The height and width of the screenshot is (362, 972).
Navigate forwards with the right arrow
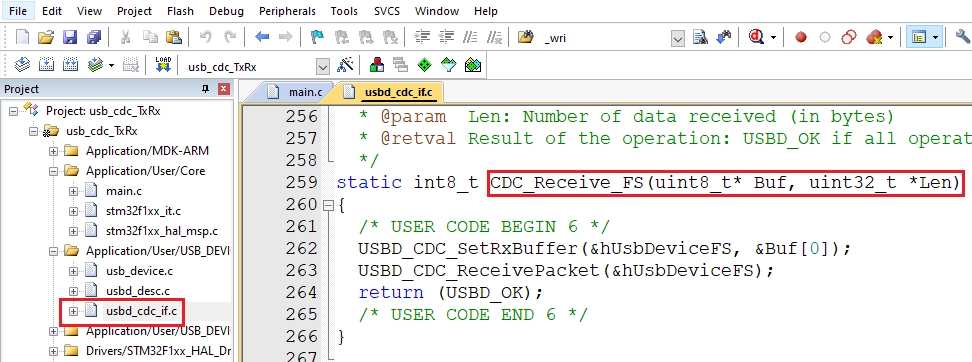(285, 37)
